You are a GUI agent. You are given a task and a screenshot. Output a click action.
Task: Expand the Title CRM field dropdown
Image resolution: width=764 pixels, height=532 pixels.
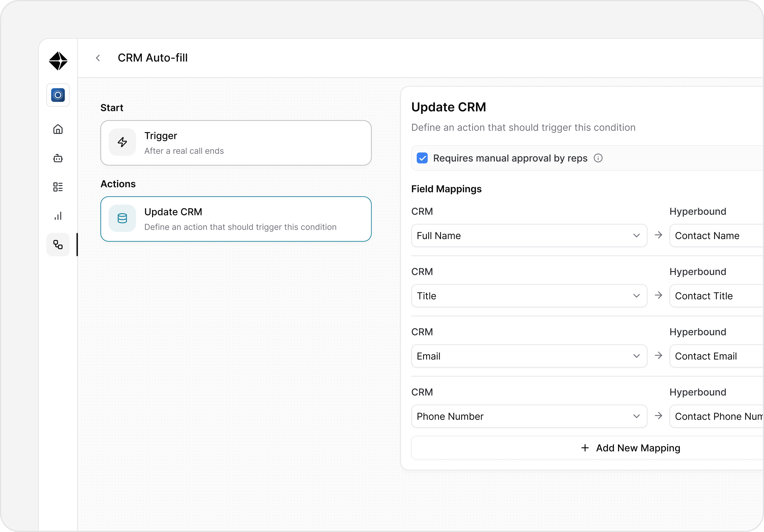529,296
